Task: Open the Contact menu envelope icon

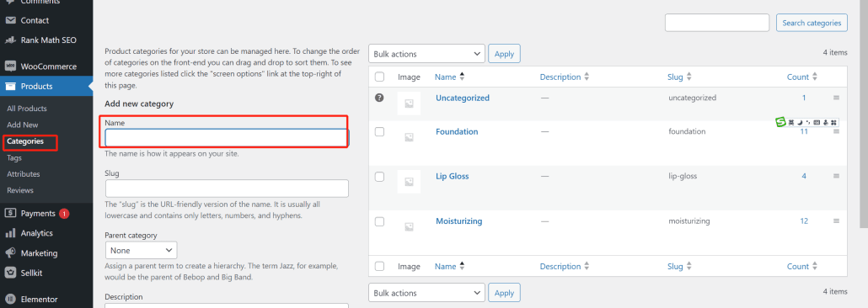Action: [x=10, y=20]
